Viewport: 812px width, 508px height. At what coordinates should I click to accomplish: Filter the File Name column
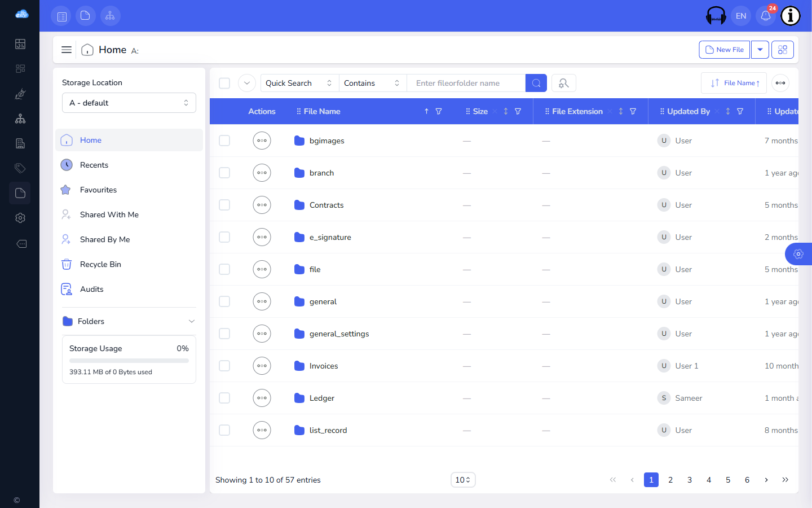439,111
